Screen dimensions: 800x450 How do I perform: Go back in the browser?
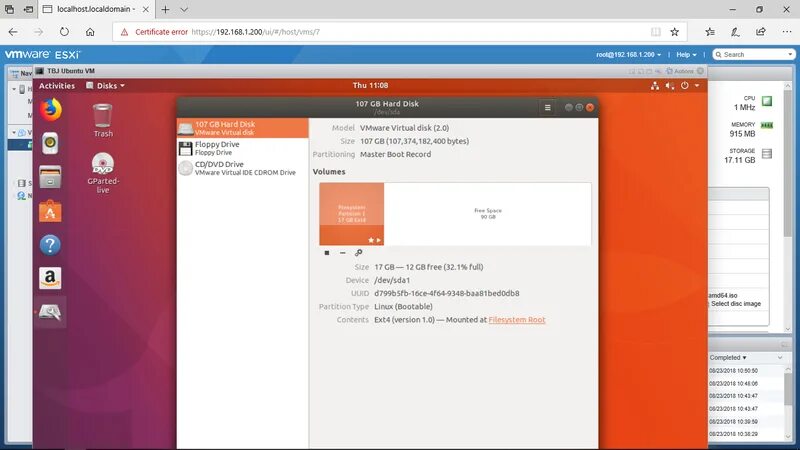13,32
